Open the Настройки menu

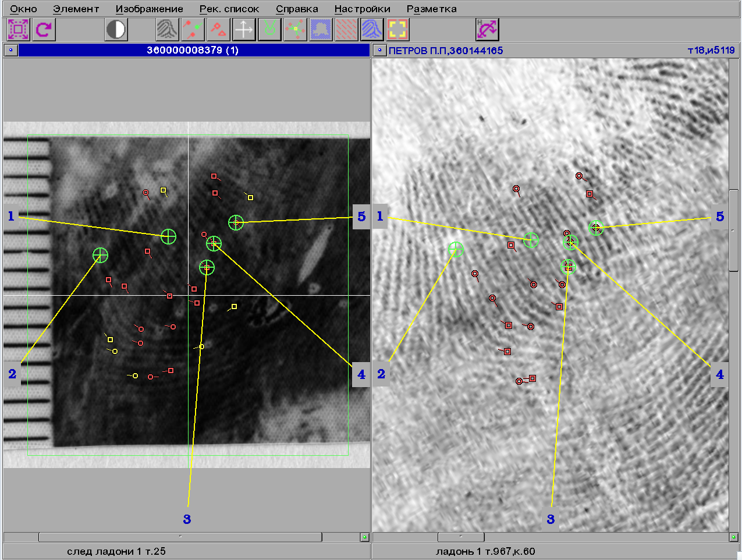pyautogui.click(x=363, y=9)
